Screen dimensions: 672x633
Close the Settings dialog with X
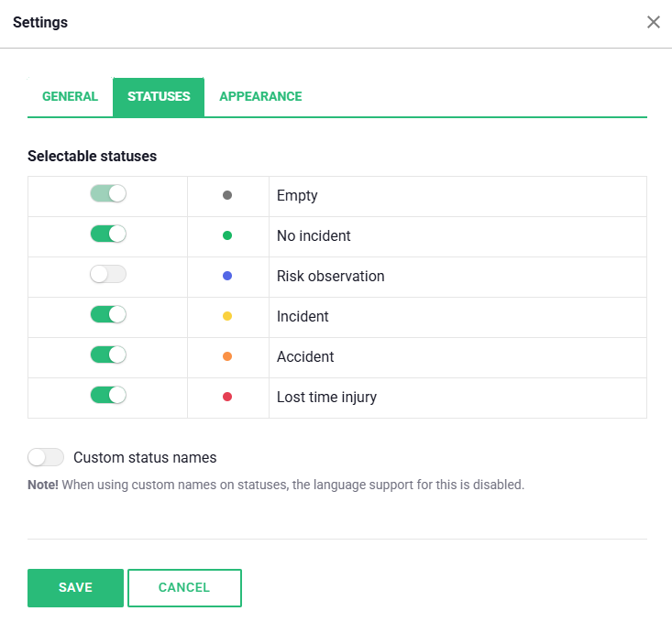pyautogui.click(x=653, y=22)
